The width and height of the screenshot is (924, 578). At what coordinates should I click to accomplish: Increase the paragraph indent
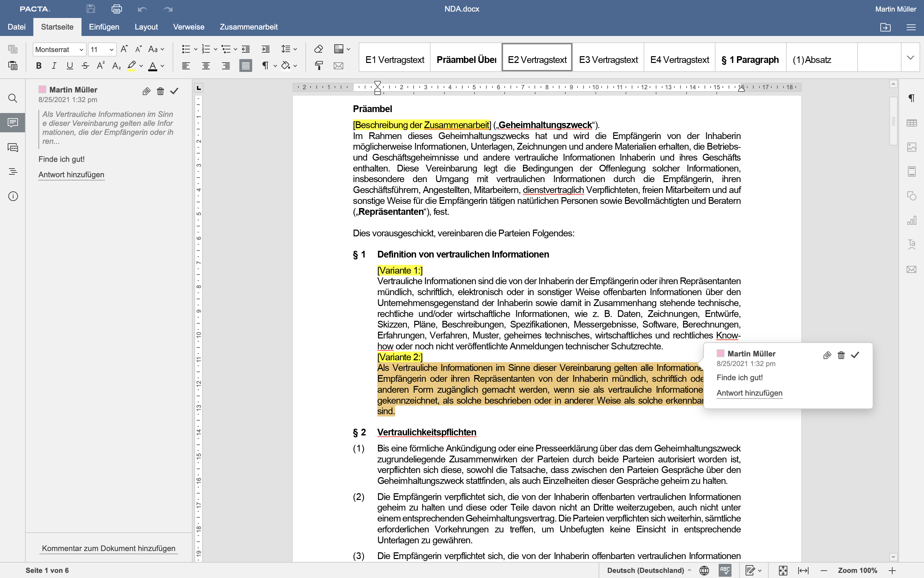[x=265, y=49]
